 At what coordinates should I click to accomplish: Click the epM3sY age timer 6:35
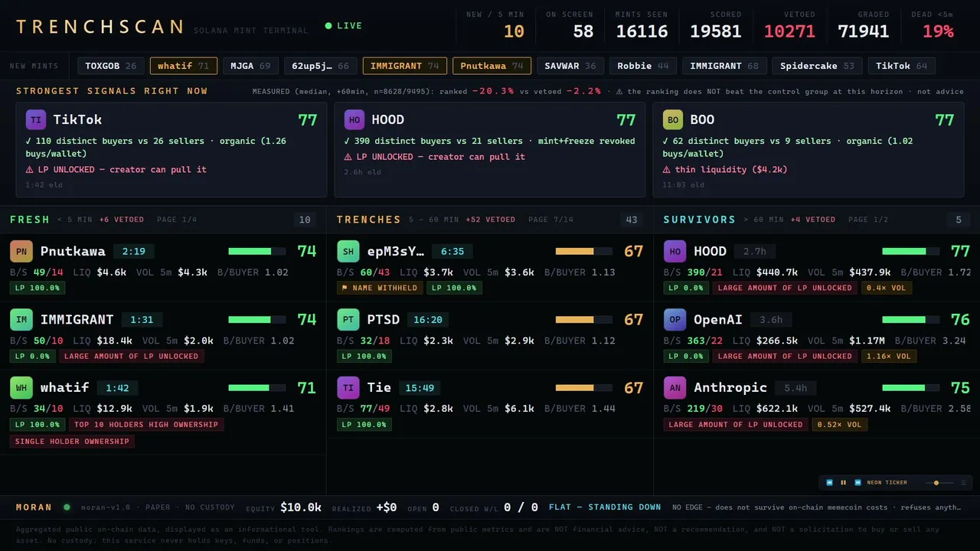[x=452, y=251]
